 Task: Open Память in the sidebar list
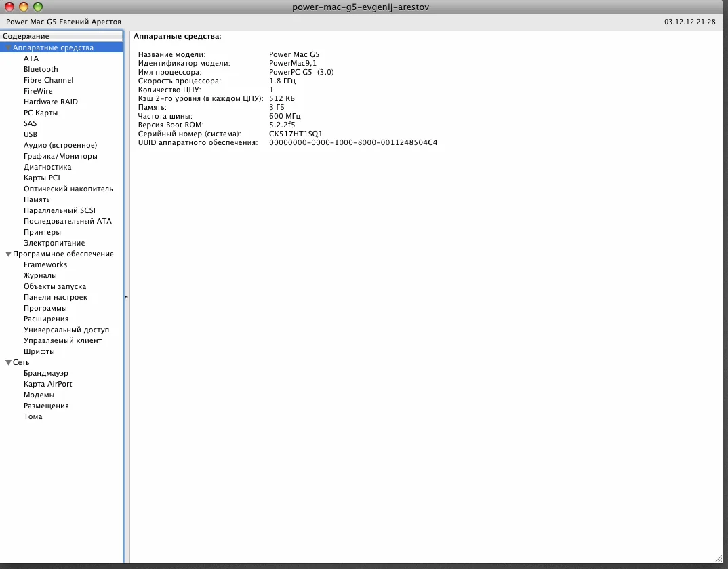pyautogui.click(x=37, y=199)
